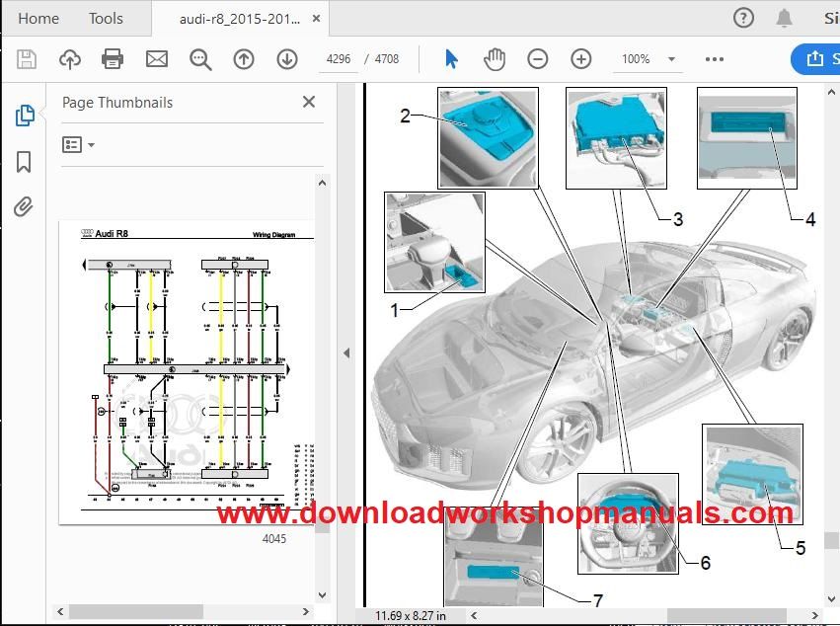This screenshot has width=840, height=626.
Task: Click the total page count 4708
Action: tap(387, 59)
